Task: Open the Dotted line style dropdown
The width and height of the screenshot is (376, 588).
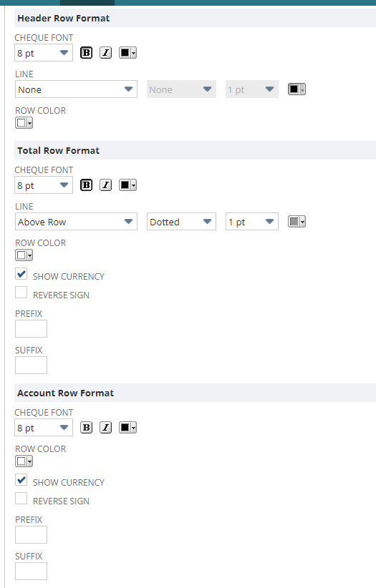Action: tap(181, 222)
